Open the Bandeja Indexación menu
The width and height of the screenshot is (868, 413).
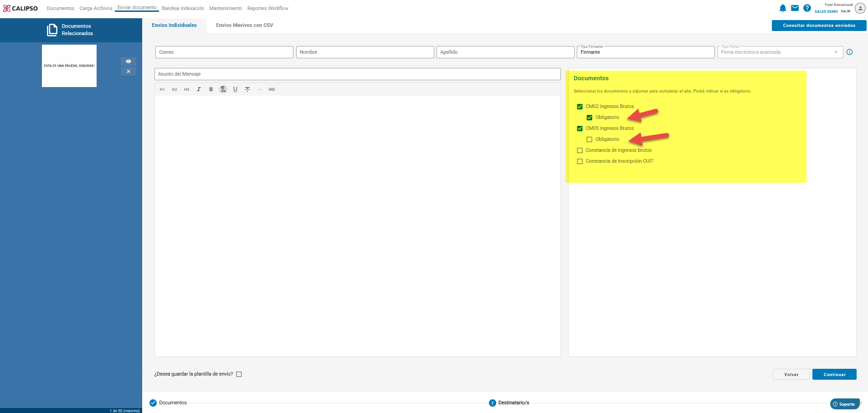[x=183, y=8]
